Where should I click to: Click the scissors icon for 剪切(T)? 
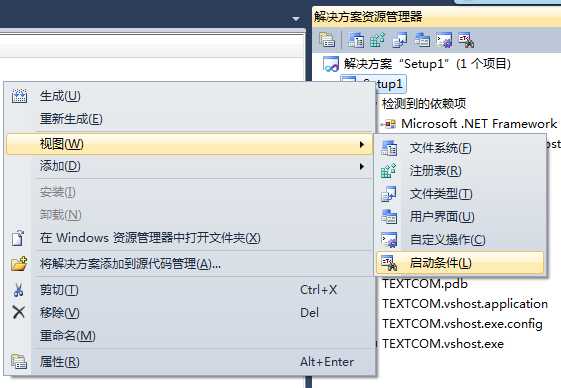tap(18, 290)
